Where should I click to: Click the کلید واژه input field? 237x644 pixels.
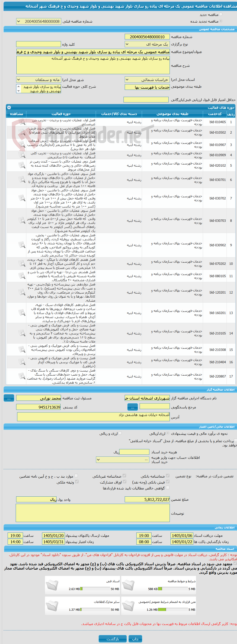(39, 44)
